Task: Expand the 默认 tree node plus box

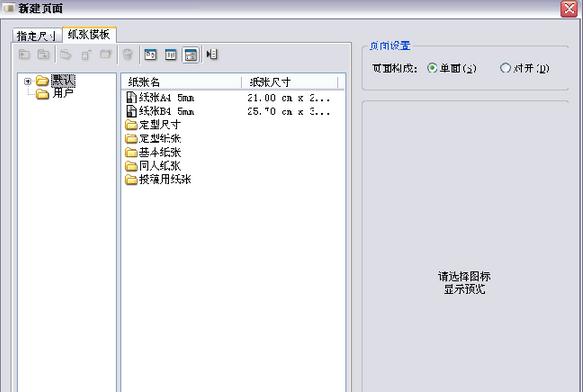Action: tap(27, 81)
